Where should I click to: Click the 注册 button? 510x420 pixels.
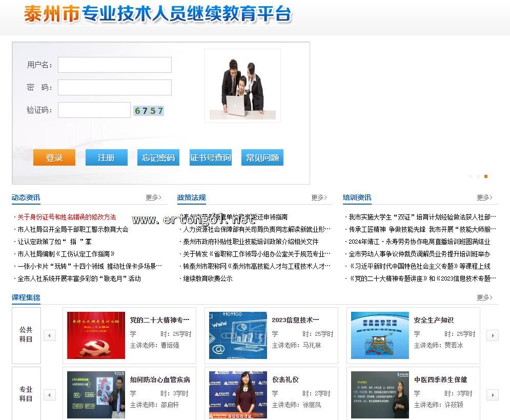106,157
